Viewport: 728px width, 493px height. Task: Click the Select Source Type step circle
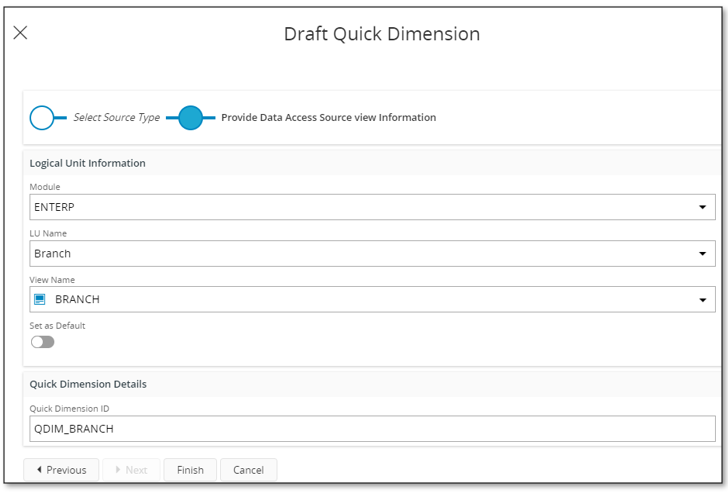point(42,118)
